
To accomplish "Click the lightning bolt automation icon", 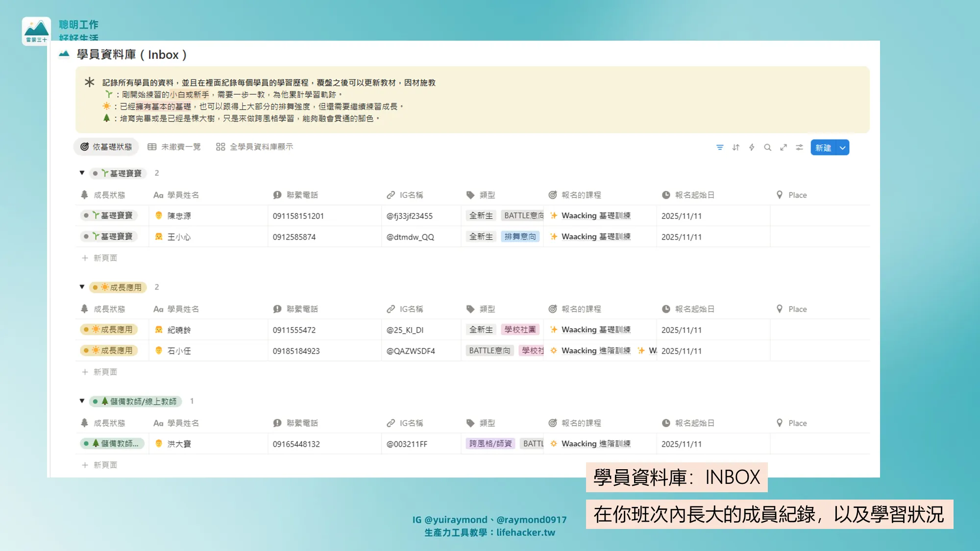I will point(752,147).
